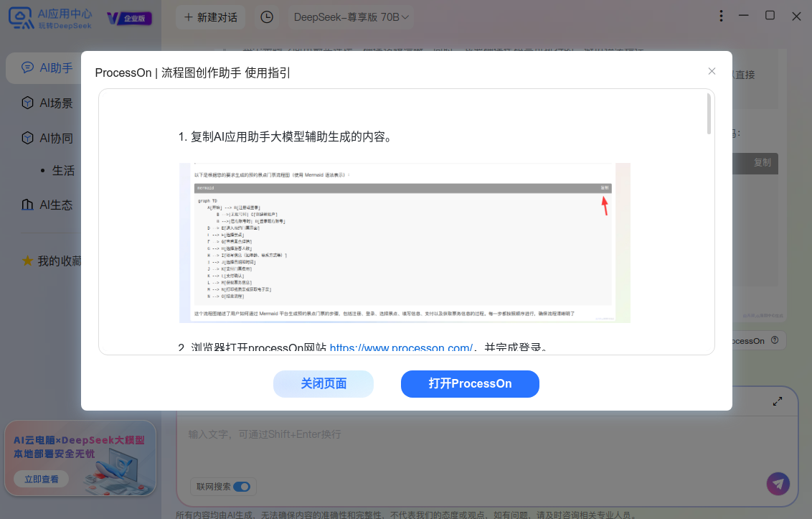Select AI生态 in the sidebar
Image resolution: width=812 pixels, height=519 pixels.
coord(47,205)
